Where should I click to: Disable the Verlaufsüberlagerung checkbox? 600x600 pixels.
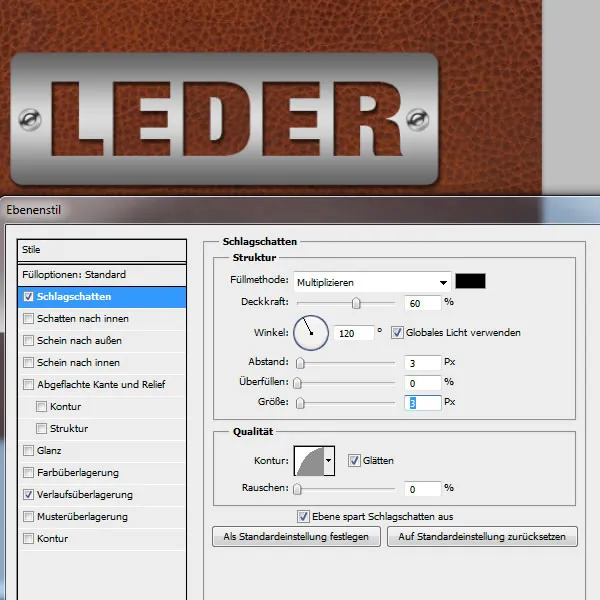(28, 495)
